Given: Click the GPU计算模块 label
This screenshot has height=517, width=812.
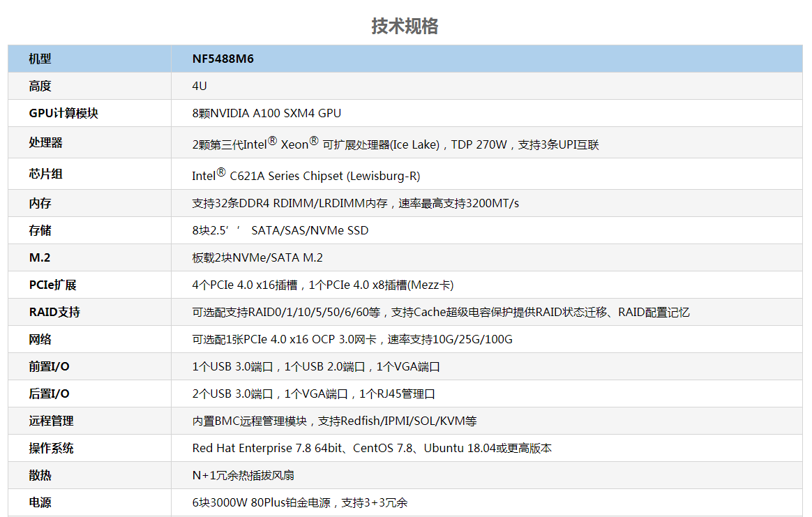Looking at the screenshot, I should [x=63, y=114].
